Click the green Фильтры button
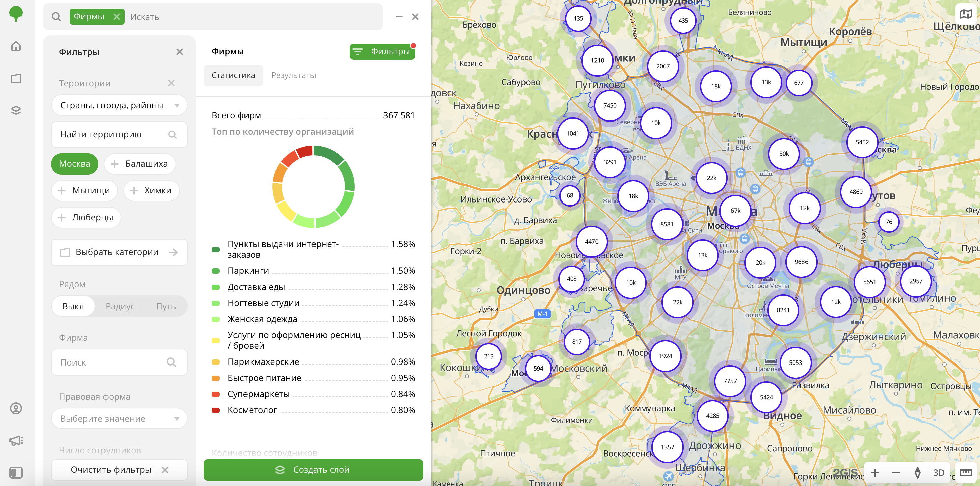This screenshot has width=980, height=486. point(382,51)
